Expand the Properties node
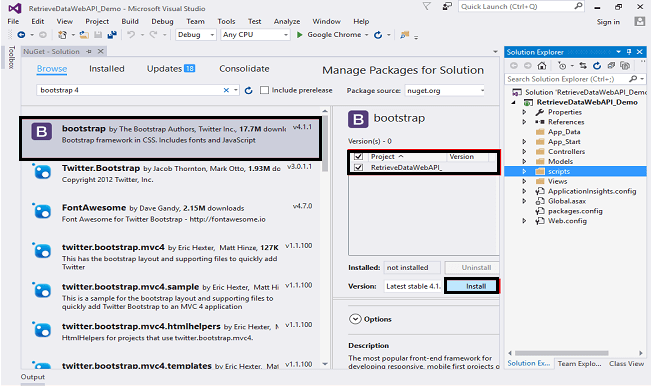Viewport: 652px width, 386px height. tap(524, 112)
